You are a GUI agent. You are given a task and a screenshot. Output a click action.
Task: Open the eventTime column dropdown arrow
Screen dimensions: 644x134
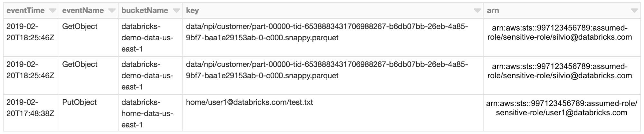tap(53, 11)
